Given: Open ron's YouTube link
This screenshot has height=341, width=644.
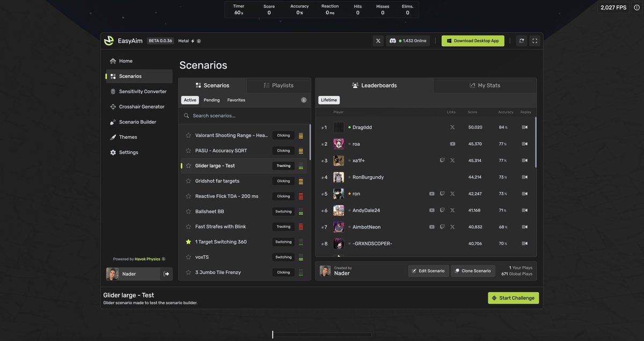Looking at the screenshot, I should tap(432, 194).
